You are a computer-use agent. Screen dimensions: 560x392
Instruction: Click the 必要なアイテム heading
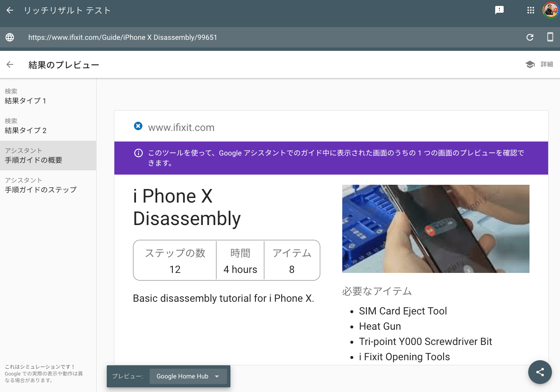(x=377, y=291)
